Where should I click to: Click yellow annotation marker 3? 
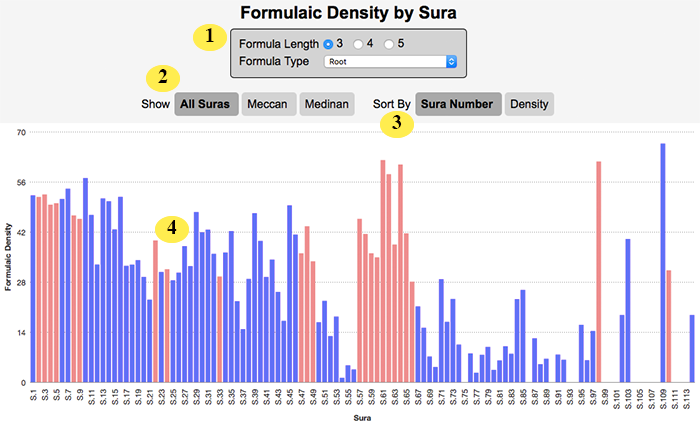[397, 123]
